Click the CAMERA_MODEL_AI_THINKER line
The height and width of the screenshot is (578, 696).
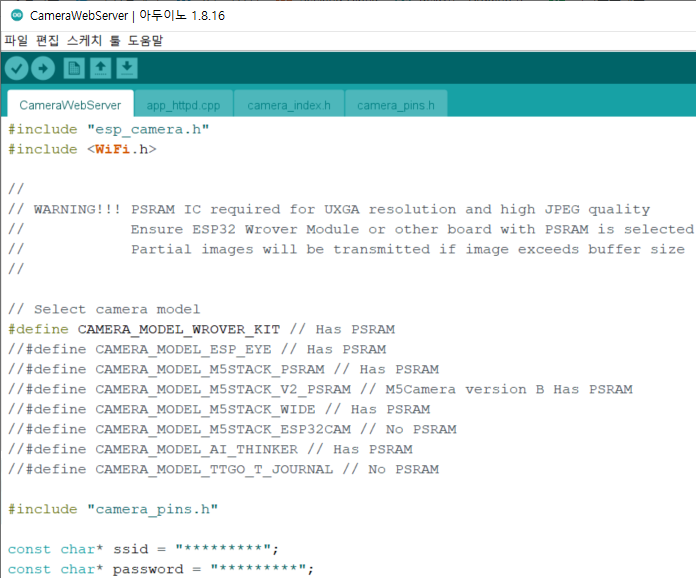[x=210, y=449]
